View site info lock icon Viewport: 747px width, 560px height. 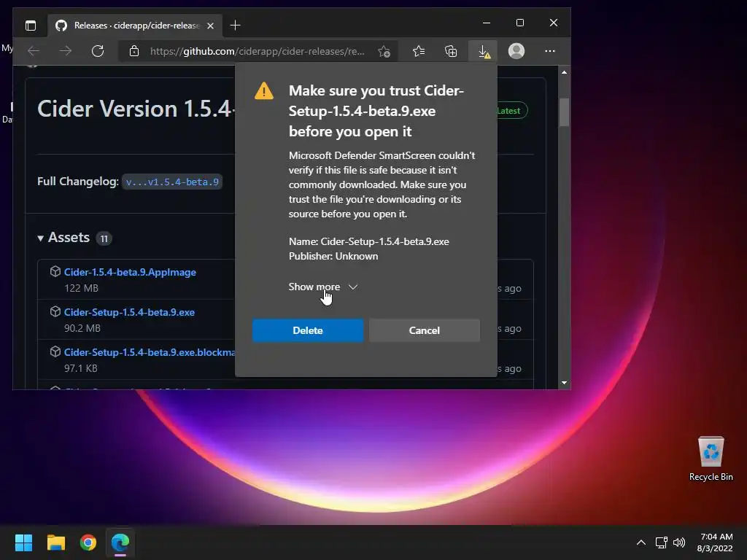(x=134, y=51)
